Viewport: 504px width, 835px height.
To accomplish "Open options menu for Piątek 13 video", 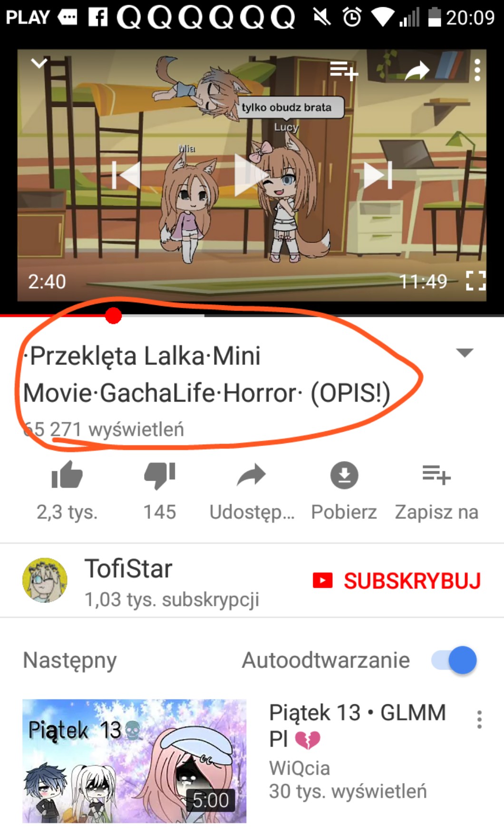I will tap(479, 719).
